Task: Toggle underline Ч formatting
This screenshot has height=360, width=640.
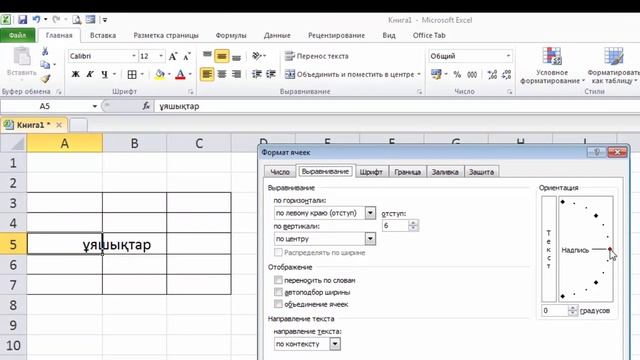Action: coord(104,74)
